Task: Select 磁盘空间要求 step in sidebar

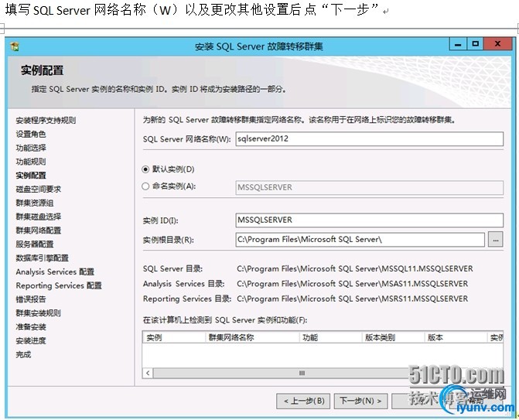Action: click(x=39, y=190)
